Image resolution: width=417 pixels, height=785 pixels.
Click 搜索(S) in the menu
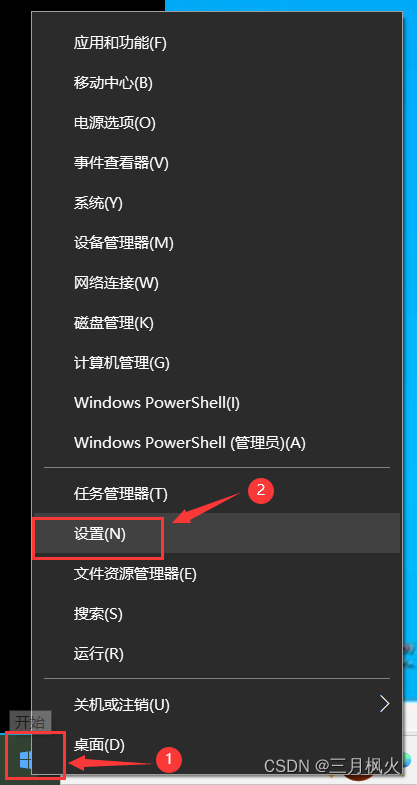coord(98,614)
